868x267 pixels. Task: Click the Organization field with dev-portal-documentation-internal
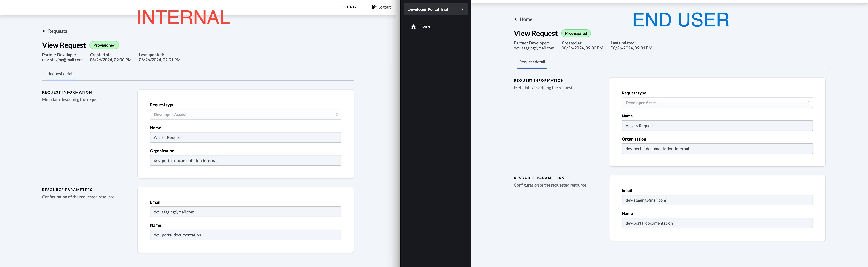click(x=245, y=160)
